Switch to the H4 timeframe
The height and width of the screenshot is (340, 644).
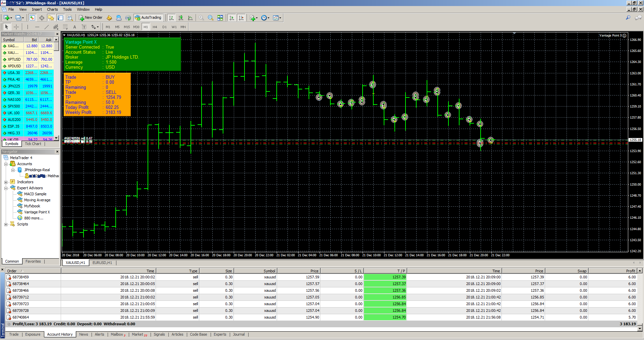coord(155,27)
